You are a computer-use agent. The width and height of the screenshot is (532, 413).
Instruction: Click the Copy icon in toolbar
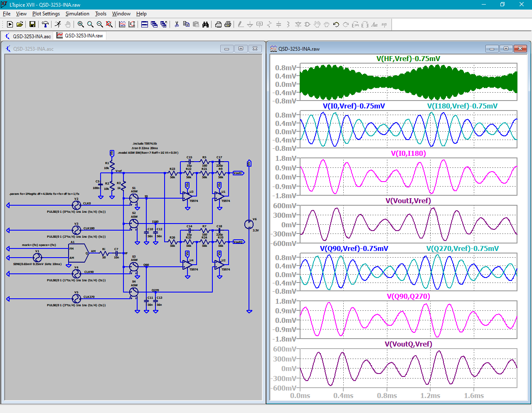[x=186, y=25]
